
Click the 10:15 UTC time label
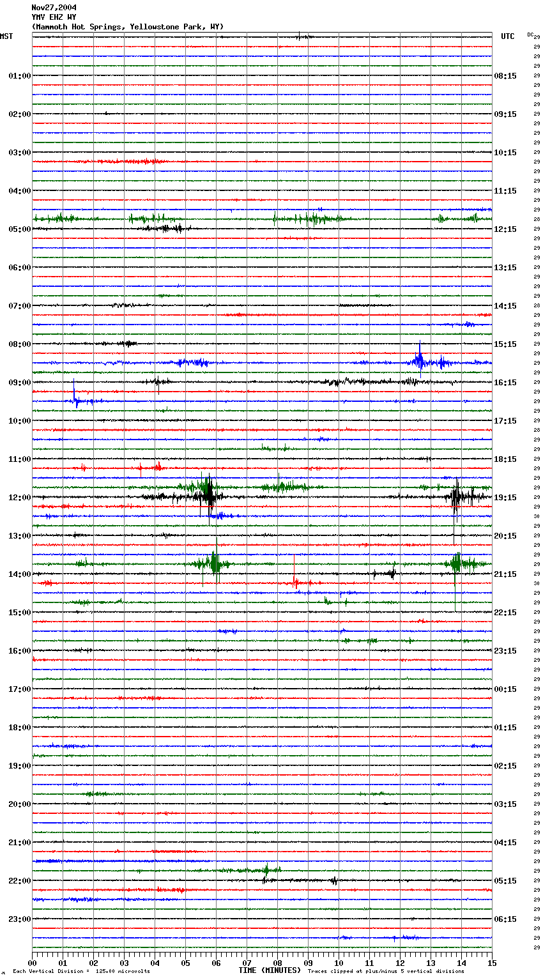505,153
